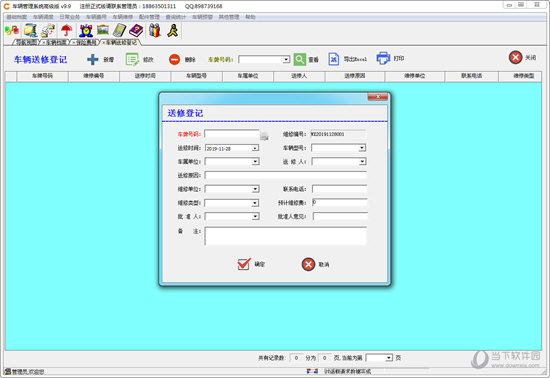This screenshot has height=378, width=550.
Task: Expand the 维修类型 dropdown
Action: (x=255, y=203)
